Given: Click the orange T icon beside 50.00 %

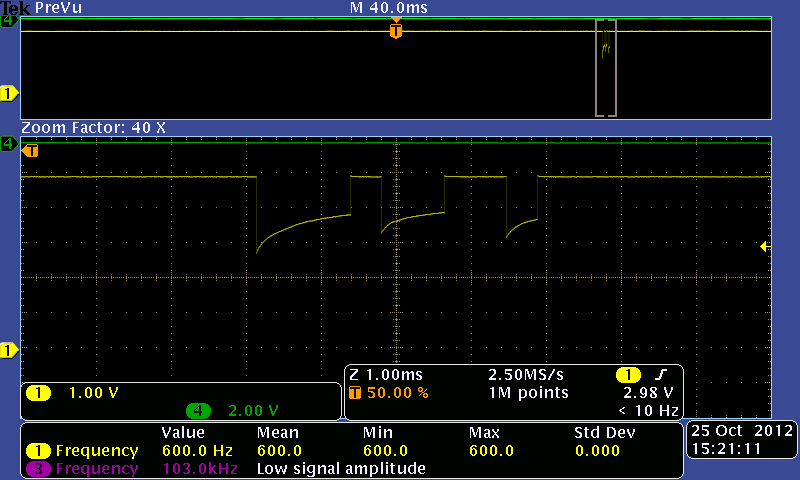Looking at the screenshot, I should click(x=355, y=393).
